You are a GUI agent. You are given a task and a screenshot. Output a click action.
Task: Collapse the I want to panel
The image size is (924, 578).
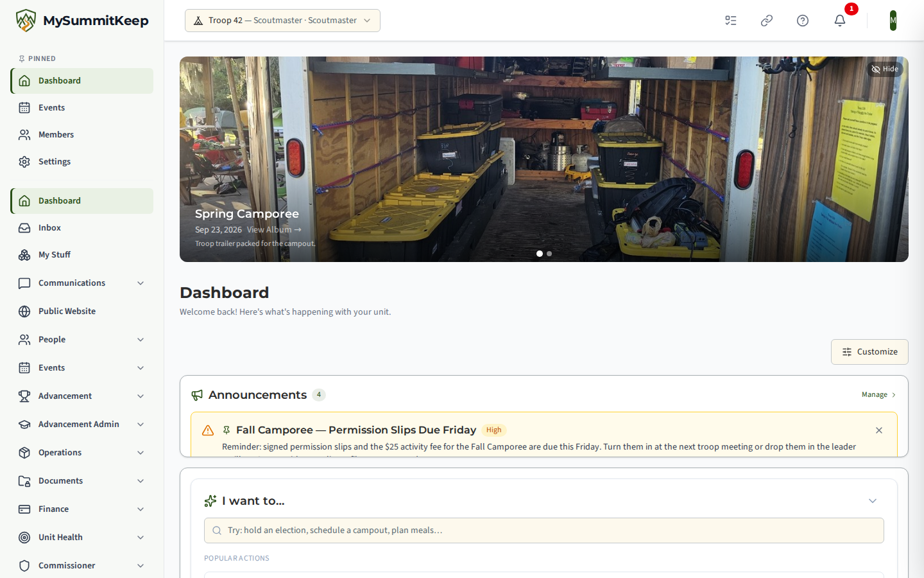tap(873, 501)
